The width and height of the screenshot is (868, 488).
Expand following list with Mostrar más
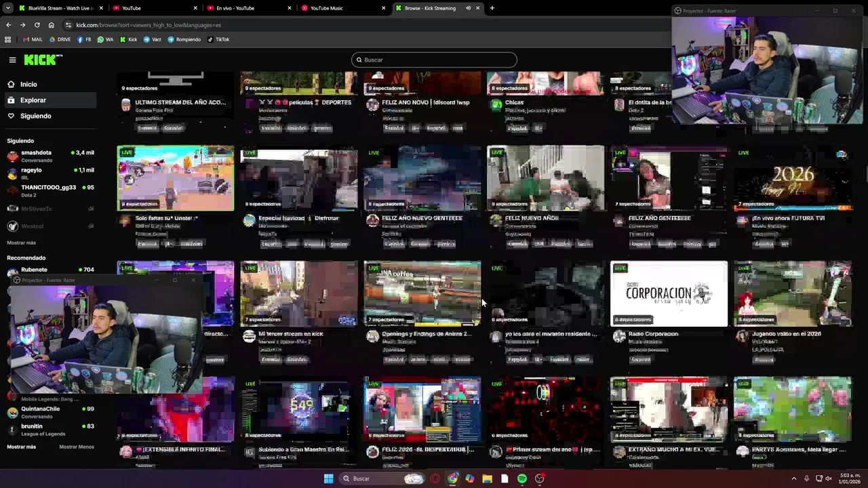[21, 243]
